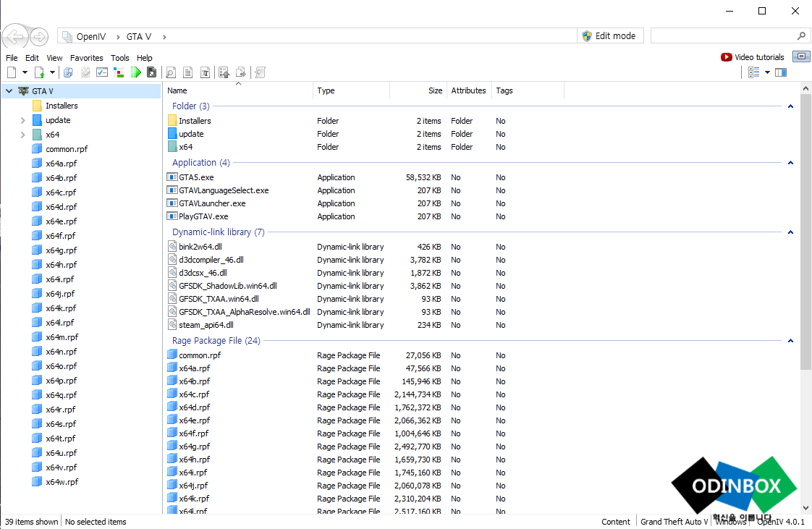Click the checklist window toolbar icon
Screen dimensions: 812x529
[x=102, y=72]
